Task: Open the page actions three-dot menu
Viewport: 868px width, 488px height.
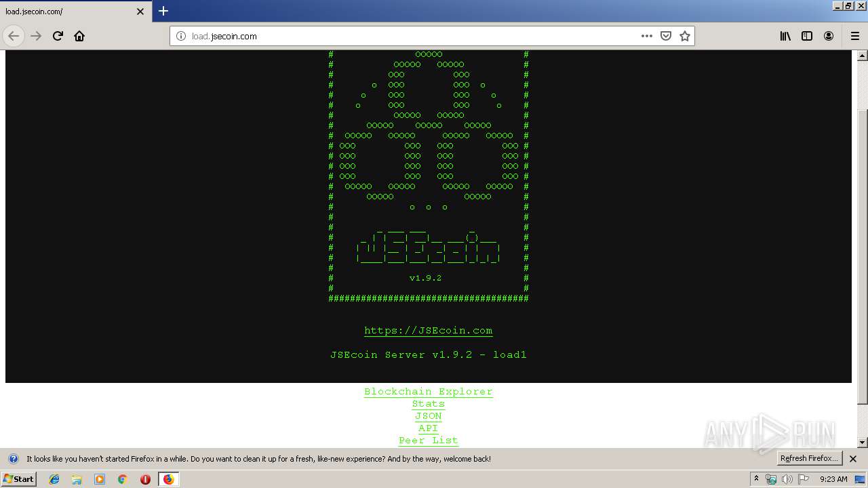Action: pyautogui.click(x=647, y=36)
